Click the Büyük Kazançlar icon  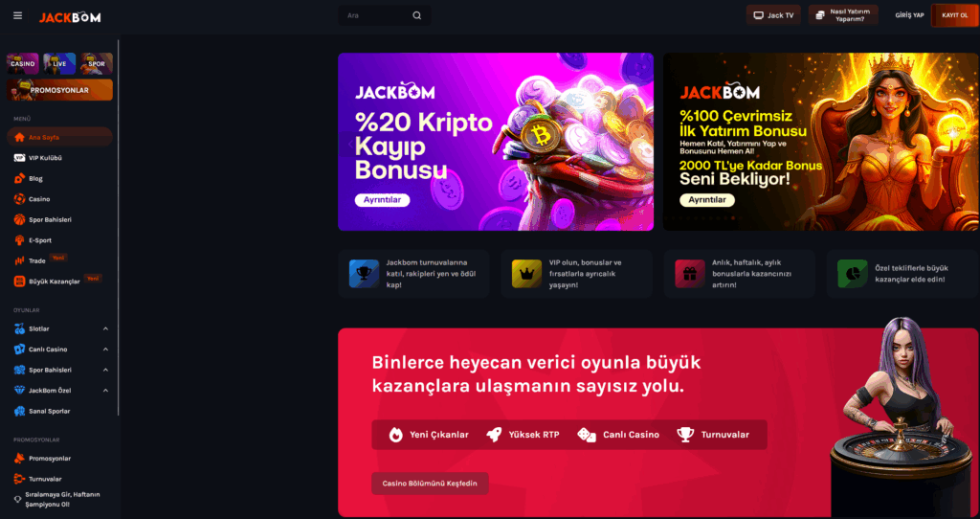pos(19,282)
